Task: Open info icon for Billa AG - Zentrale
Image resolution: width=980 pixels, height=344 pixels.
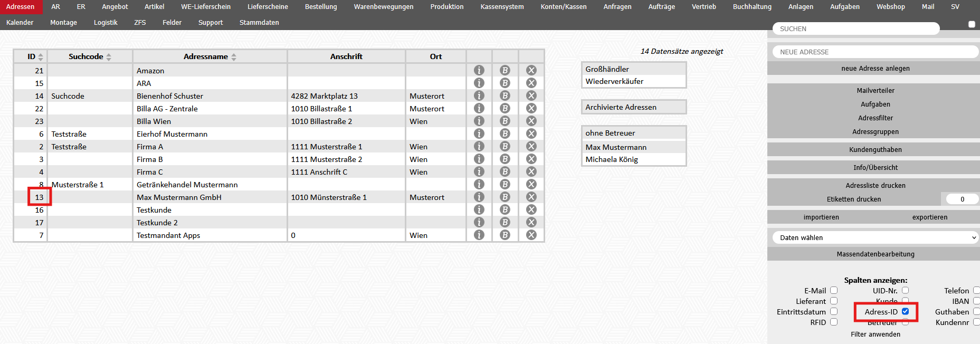Action: pyautogui.click(x=479, y=108)
